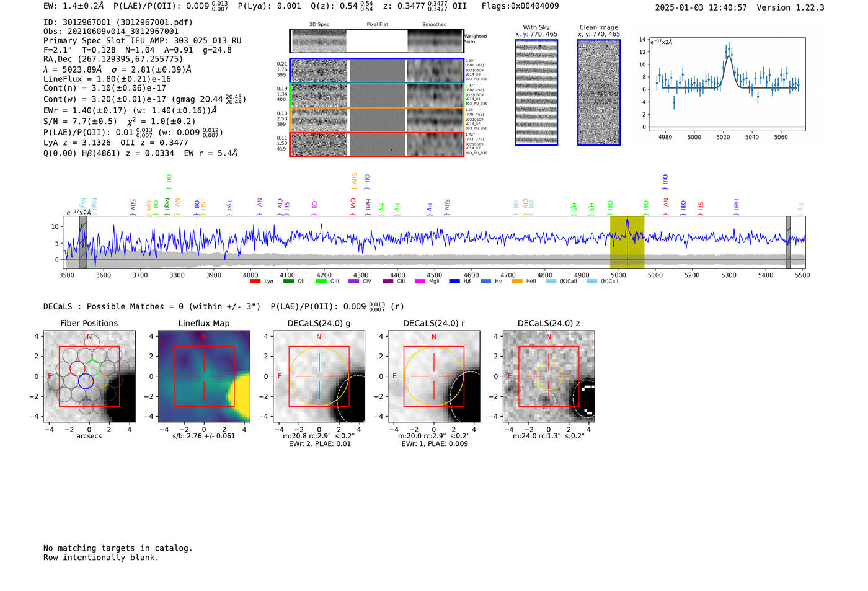Click the Hγ legend swatch
Viewport: 868px width, 591px height.
(x=485, y=281)
